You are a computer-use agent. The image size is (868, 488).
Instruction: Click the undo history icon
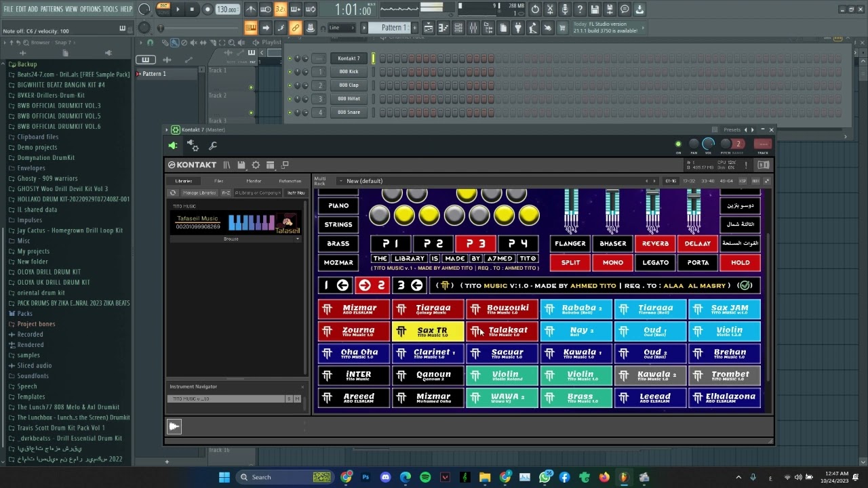535,9
